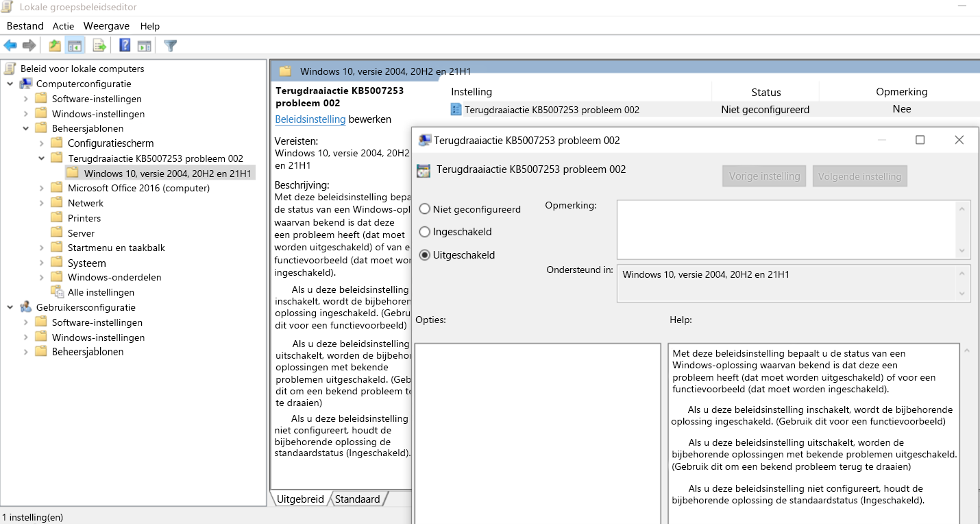Sort by the Opmerking column header

tap(901, 92)
